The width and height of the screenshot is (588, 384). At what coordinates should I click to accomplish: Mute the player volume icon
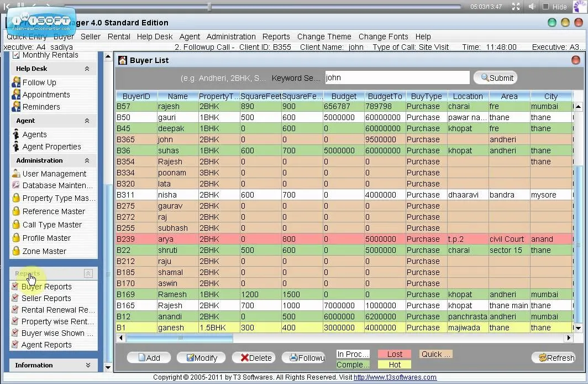532,7
